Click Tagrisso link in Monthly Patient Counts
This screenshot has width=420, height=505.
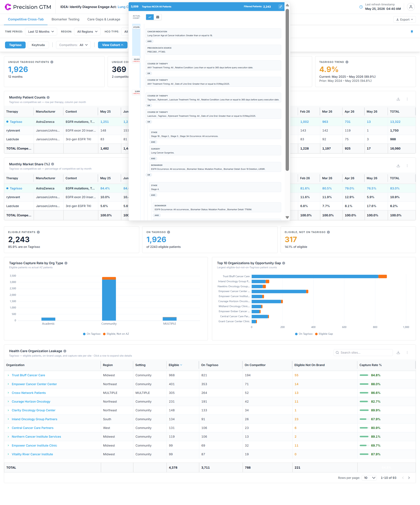[16, 122]
